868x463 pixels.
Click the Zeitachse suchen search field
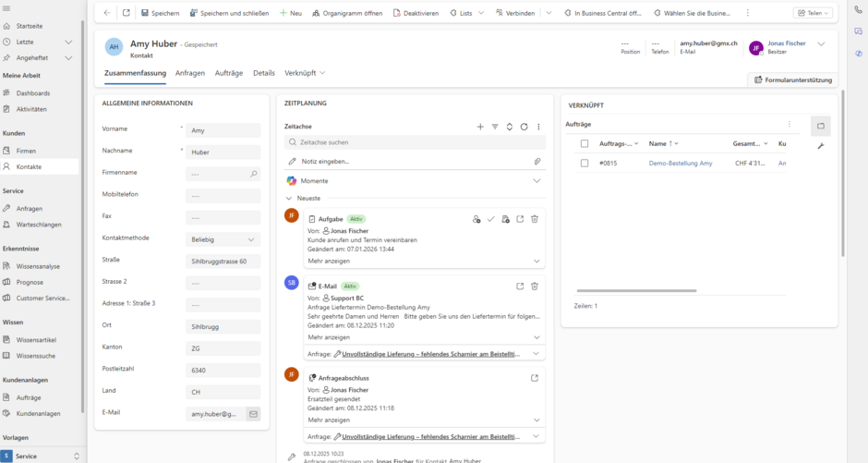tap(416, 142)
